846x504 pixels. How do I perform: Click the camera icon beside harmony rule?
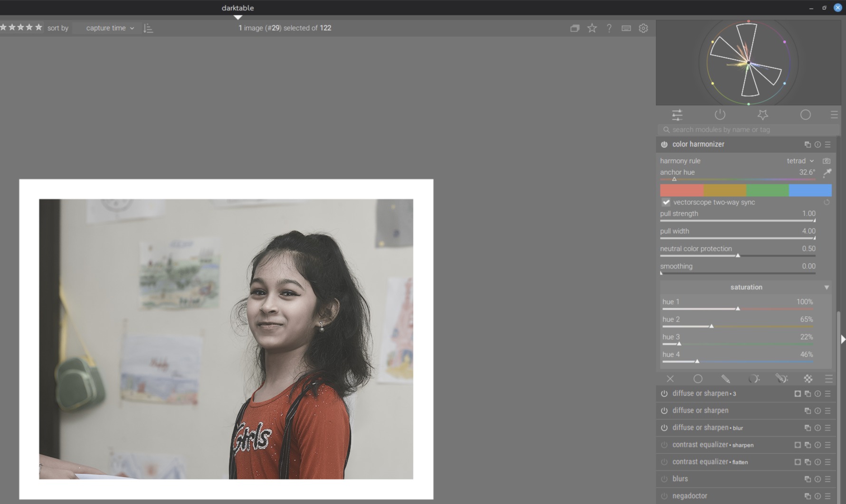coord(827,161)
